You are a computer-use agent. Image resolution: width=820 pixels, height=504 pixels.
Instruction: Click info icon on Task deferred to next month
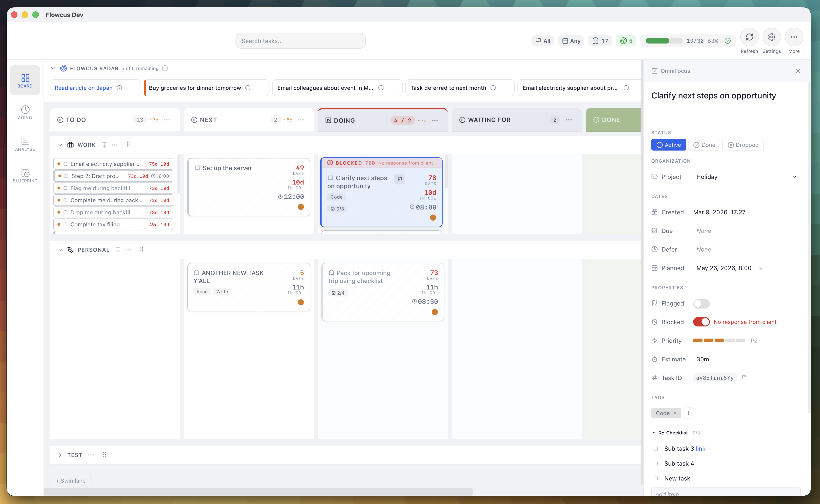click(493, 88)
